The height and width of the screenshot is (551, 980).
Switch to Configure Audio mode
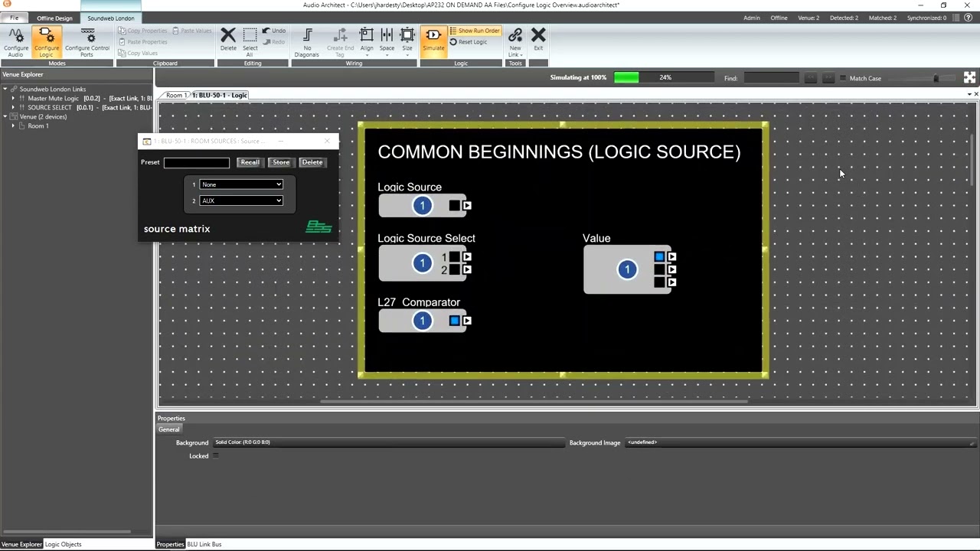[15, 42]
